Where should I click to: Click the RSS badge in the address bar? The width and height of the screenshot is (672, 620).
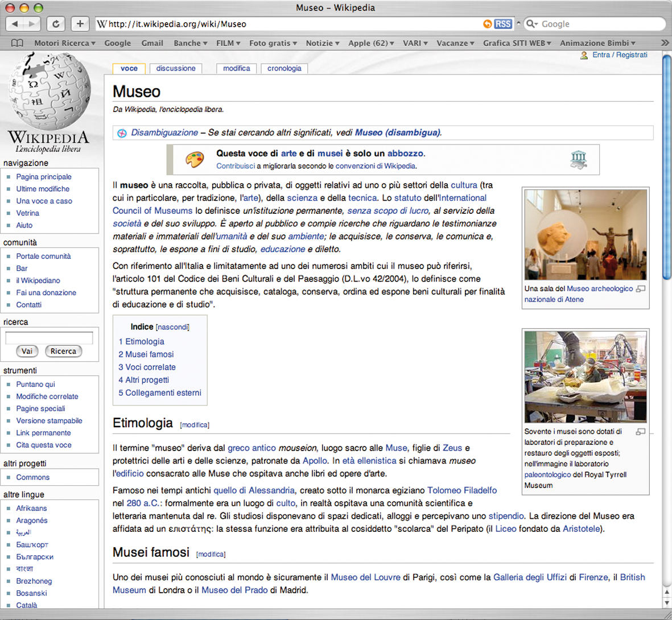(x=502, y=24)
